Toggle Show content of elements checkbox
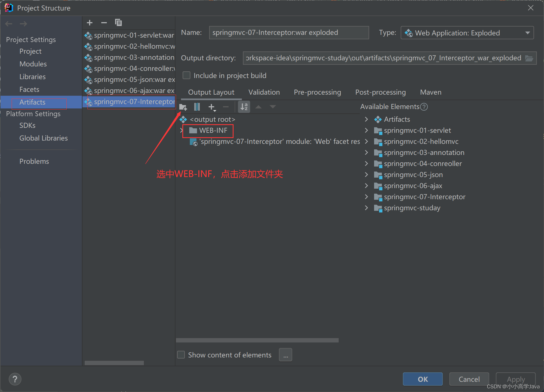 [x=181, y=355]
